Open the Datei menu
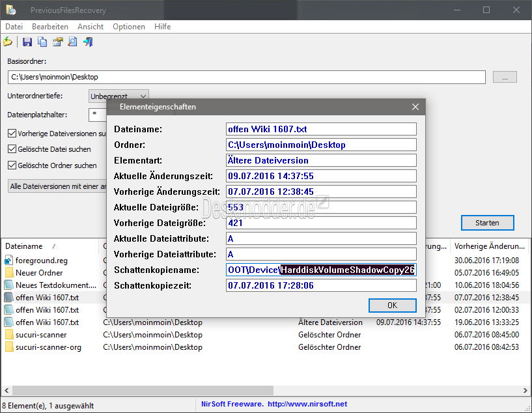Screen dimensions: 532x413 coord(14,27)
